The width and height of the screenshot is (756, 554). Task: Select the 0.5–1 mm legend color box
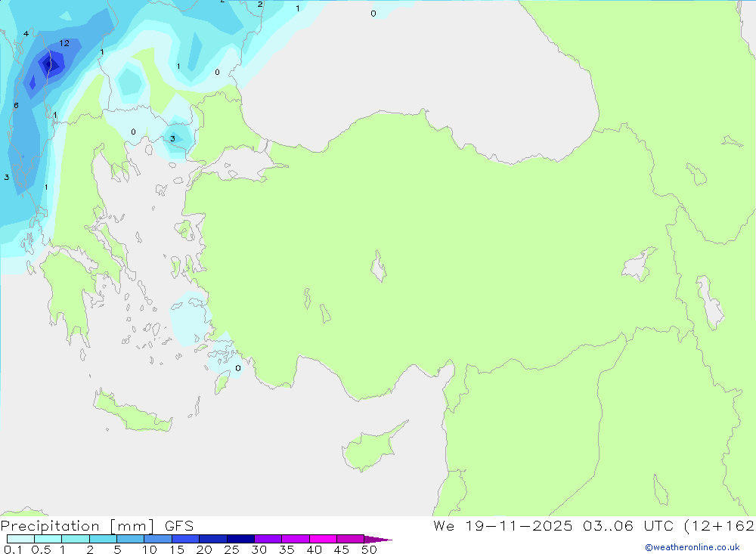[x=48, y=539]
